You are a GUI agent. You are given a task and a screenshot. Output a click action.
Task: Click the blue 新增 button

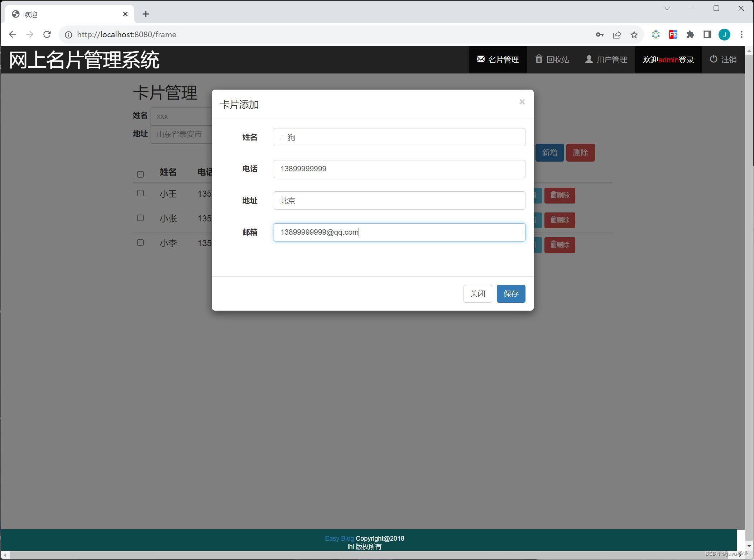pos(549,153)
